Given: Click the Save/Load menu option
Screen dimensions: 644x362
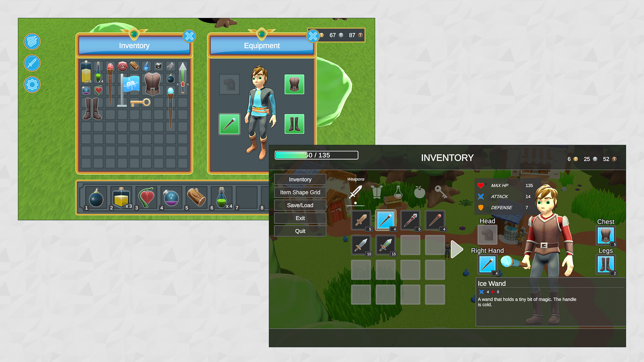Looking at the screenshot, I should pyautogui.click(x=300, y=205).
